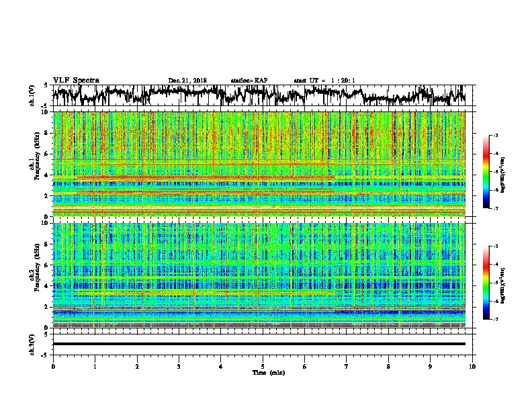Click the red emission band near 3.8 kHz in ch.1
Screen dimensions: 532x411
tap(206, 177)
